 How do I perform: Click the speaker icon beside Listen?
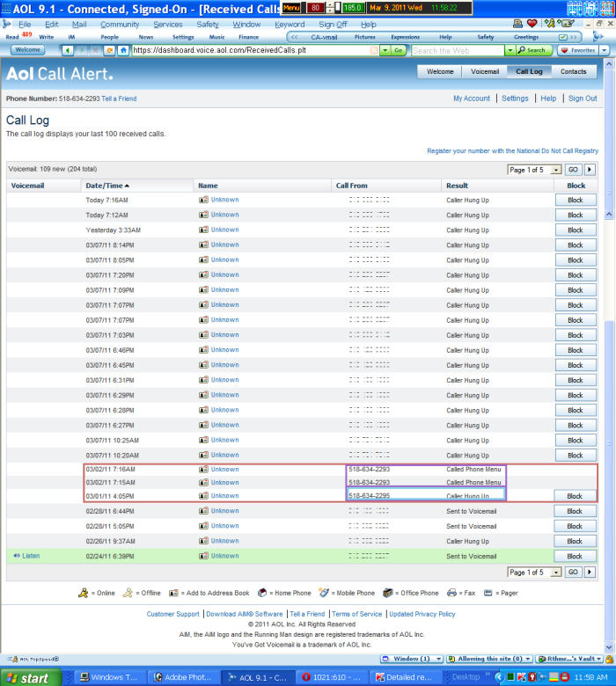tap(17, 556)
